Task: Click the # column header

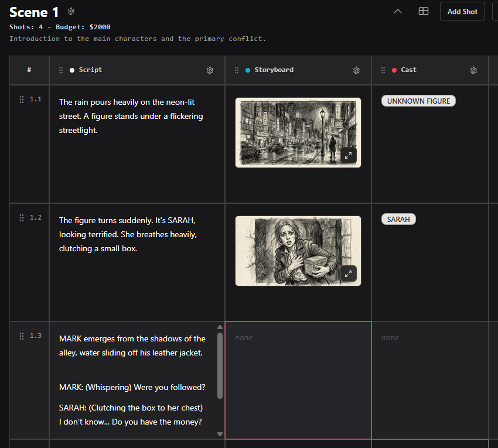Action: tap(29, 70)
